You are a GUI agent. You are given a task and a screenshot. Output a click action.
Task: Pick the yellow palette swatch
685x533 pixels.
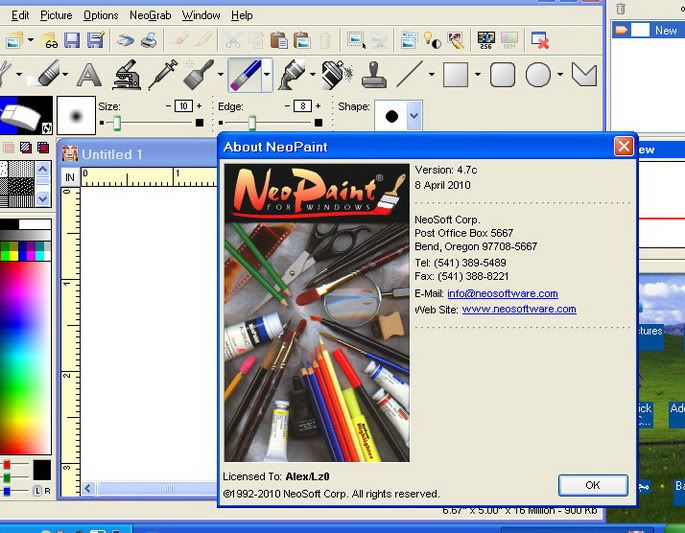(14, 256)
